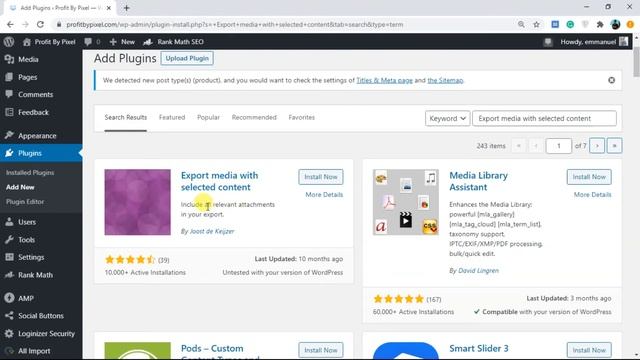Visit the Profit By Pixel site home
The image size is (640, 360).
(49, 42)
